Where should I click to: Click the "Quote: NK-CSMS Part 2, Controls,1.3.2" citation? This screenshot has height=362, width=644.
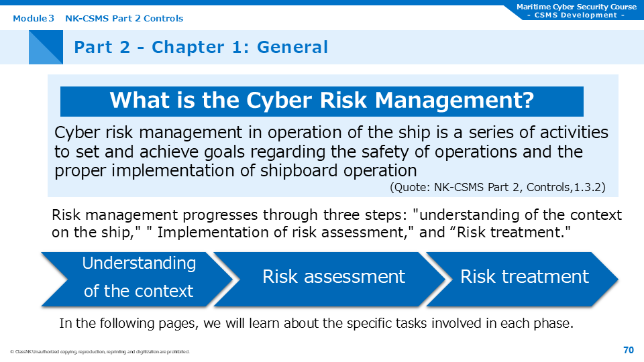[497, 188]
